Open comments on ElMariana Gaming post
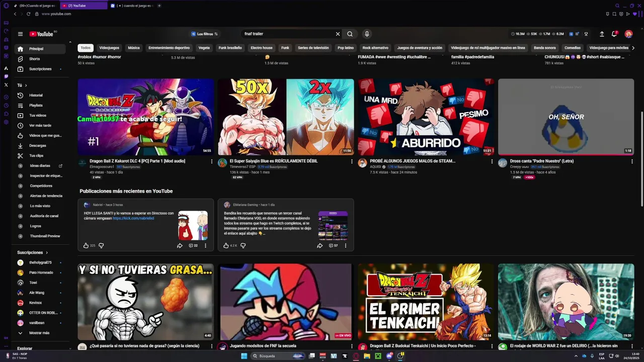 click(x=334, y=246)
